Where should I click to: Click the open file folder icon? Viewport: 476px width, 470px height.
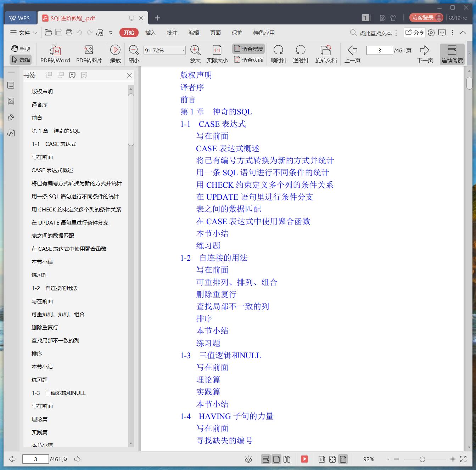49,33
